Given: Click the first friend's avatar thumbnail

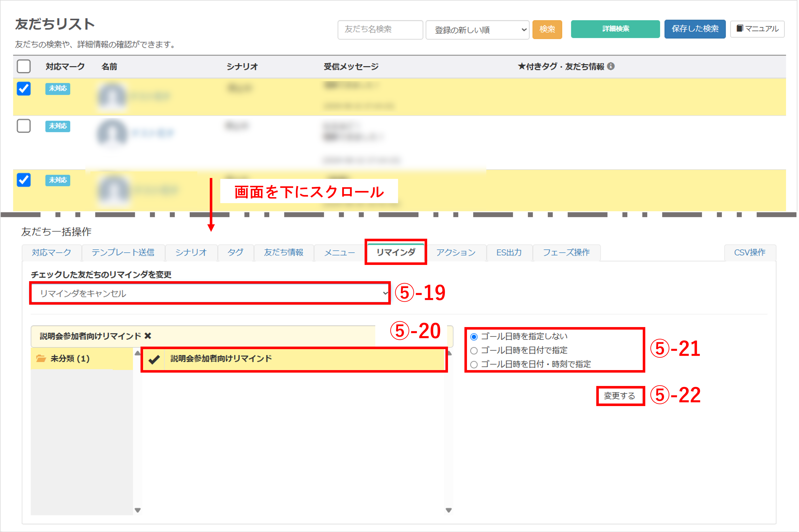Looking at the screenshot, I should pyautogui.click(x=112, y=96).
